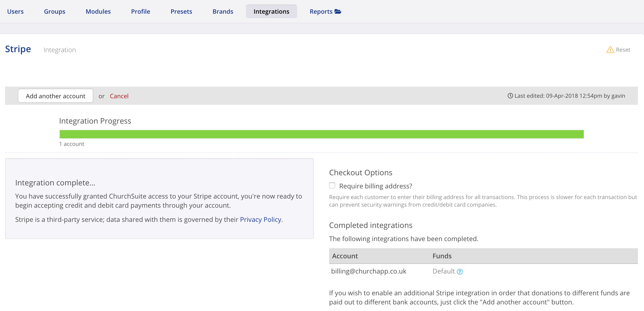Click the Last edited clock icon

coord(510,96)
